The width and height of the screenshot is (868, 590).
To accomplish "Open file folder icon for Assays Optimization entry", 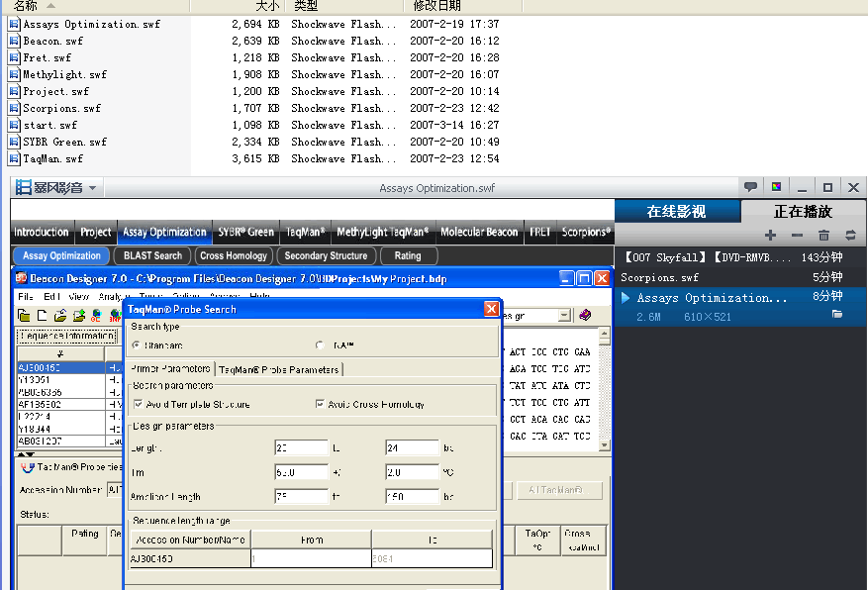I will [x=837, y=315].
